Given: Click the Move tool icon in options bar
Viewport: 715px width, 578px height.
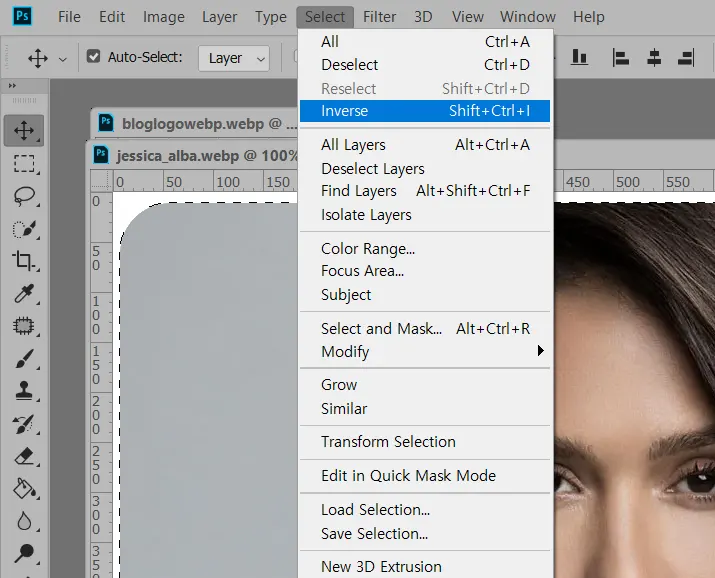Looking at the screenshot, I should coord(38,58).
